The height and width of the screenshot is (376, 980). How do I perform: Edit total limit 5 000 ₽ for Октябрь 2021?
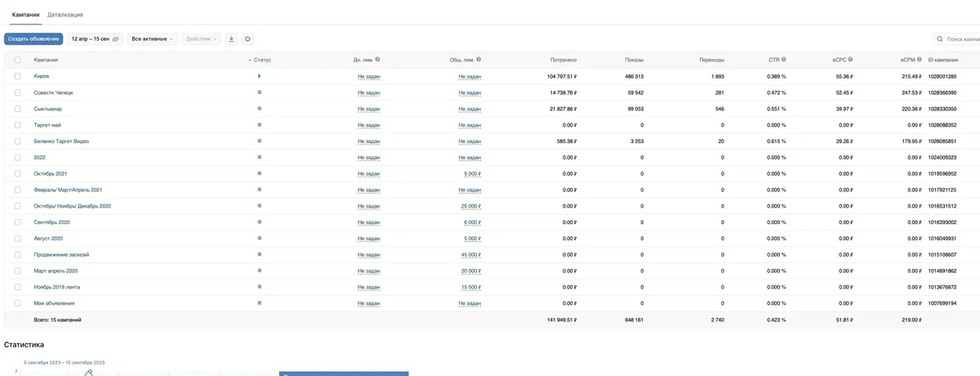pyautogui.click(x=471, y=173)
